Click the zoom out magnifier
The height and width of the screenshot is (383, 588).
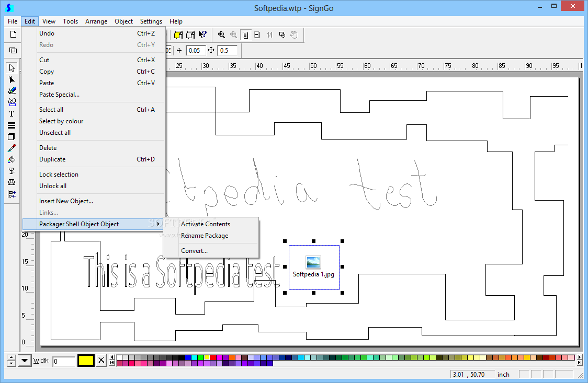click(233, 35)
